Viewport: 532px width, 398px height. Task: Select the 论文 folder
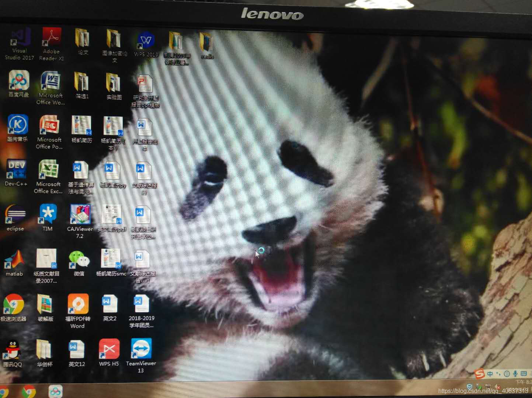point(83,42)
